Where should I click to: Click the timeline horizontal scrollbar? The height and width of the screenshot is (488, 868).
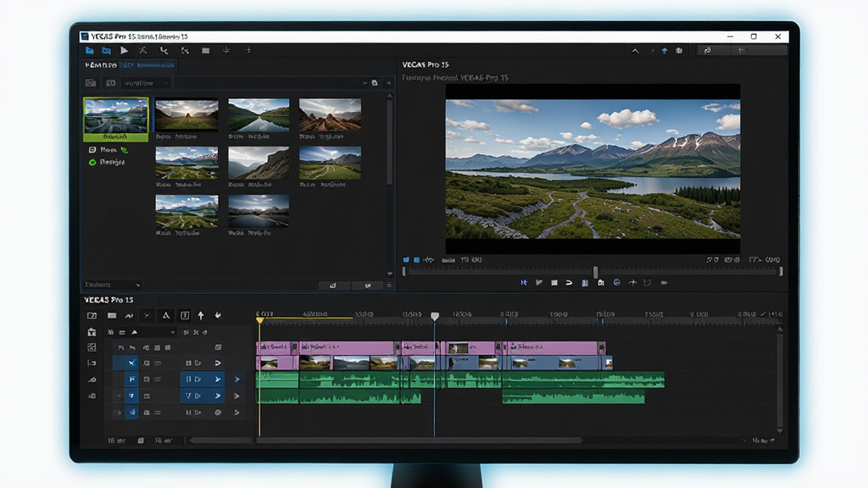(x=418, y=441)
